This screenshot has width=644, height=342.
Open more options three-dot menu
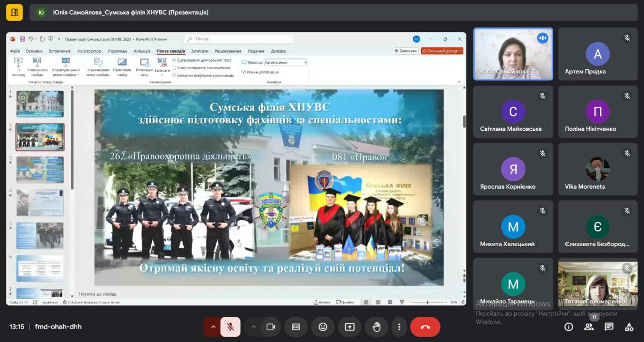point(399,327)
